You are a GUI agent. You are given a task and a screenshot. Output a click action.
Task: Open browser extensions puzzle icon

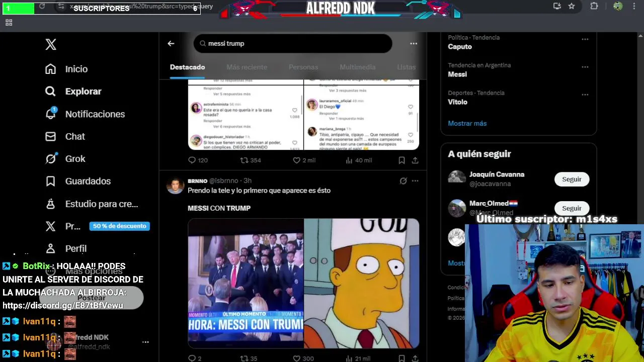click(594, 6)
